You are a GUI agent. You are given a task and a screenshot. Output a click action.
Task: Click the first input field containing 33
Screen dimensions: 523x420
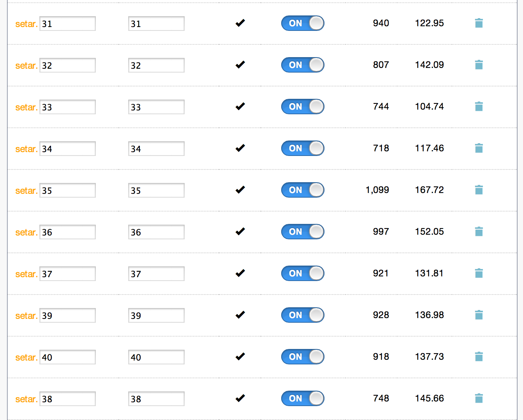click(68, 107)
